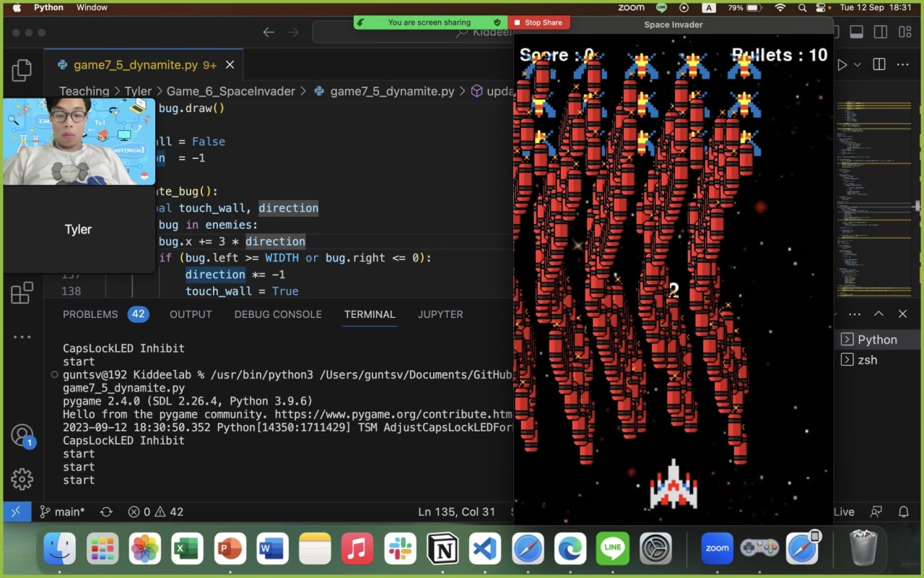Open Notion from the Dock
Screen dimensions: 924x578
coord(443,549)
